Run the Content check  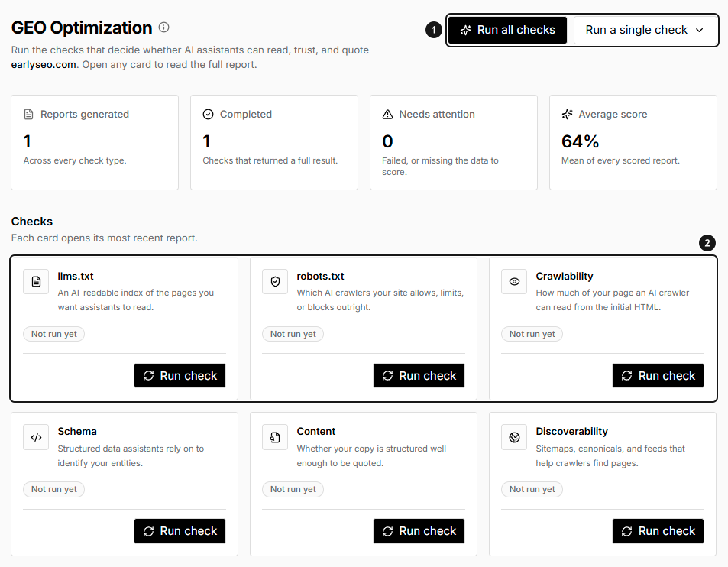tap(419, 531)
